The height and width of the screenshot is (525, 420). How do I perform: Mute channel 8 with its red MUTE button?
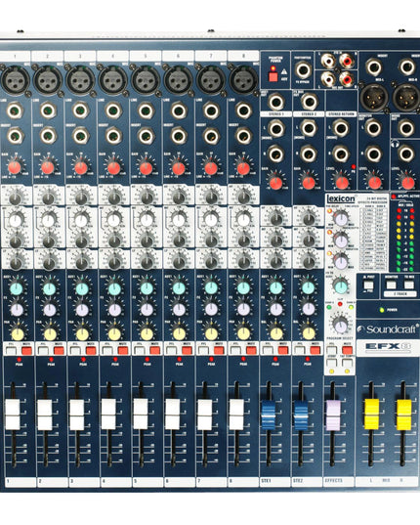pos(251,351)
